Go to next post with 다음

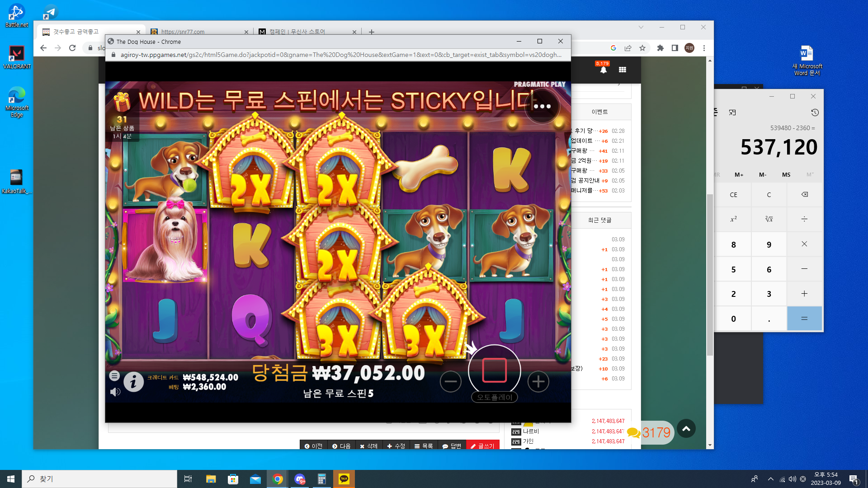click(x=341, y=446)
